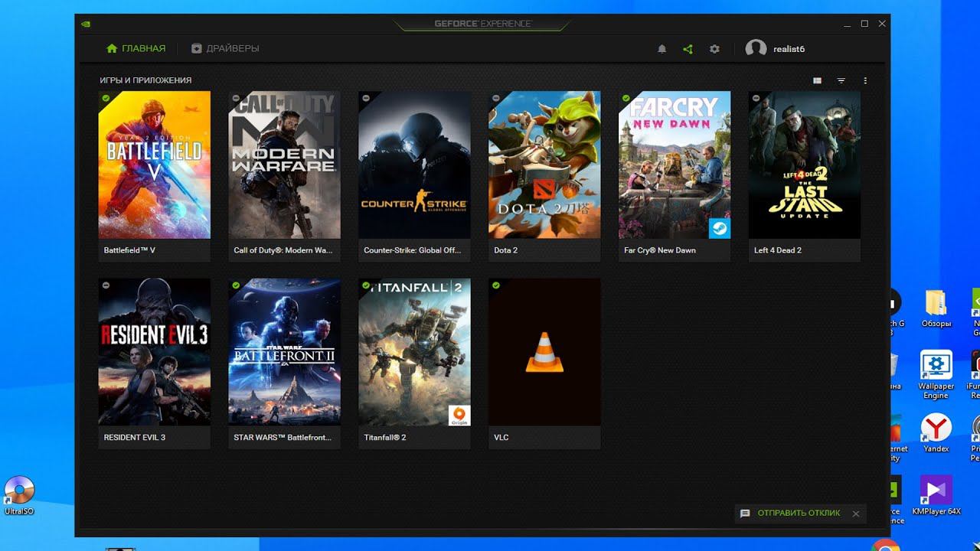Click the 'VLC' title label
The width and height of the screenshot is (980, 551).
[501, 438]
